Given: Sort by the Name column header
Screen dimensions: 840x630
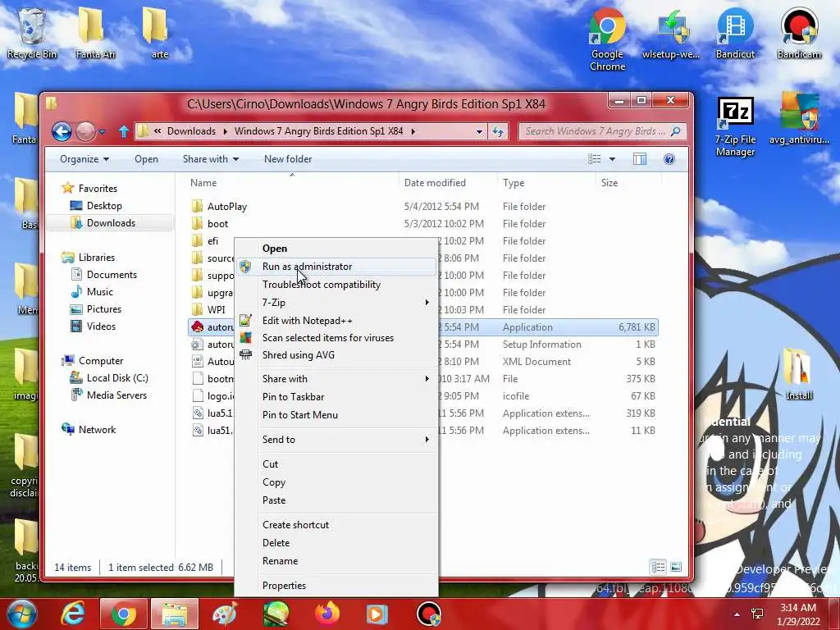Looking at the screenshot, I should (x=290, y=183).
